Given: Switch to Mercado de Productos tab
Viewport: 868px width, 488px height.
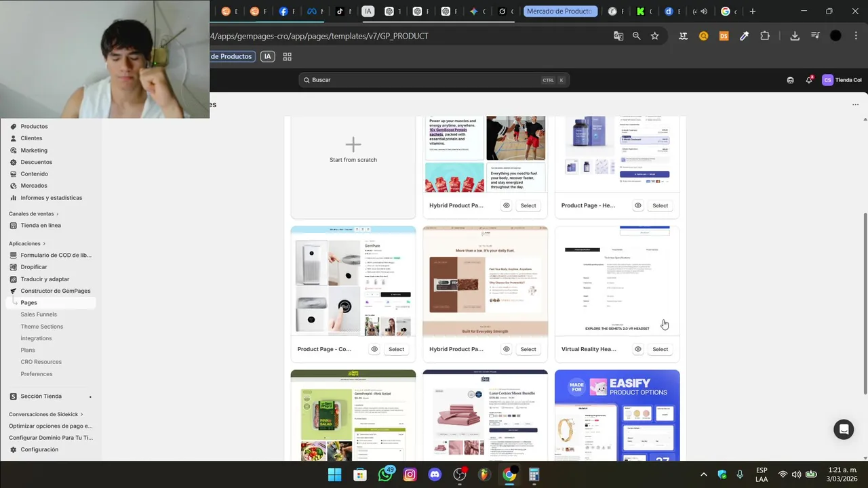Looking at the screenshot, I should pos(560,11).
